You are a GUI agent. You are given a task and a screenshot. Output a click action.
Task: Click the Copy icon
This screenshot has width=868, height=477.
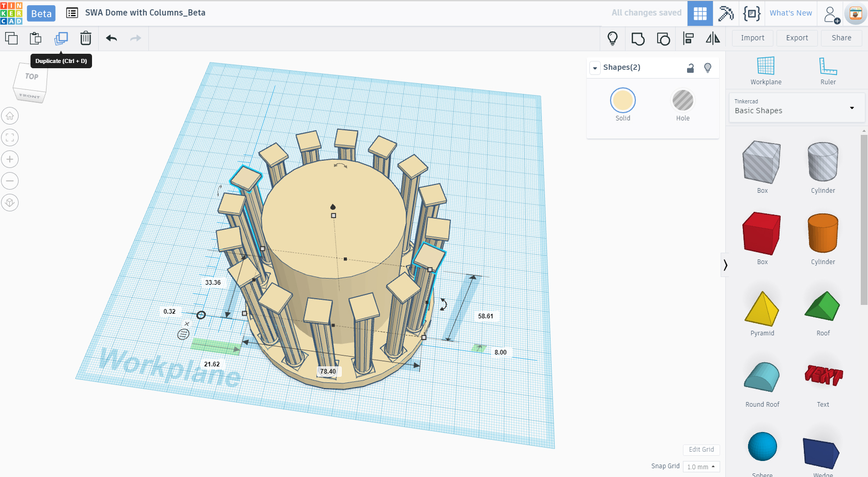(11, 38)
